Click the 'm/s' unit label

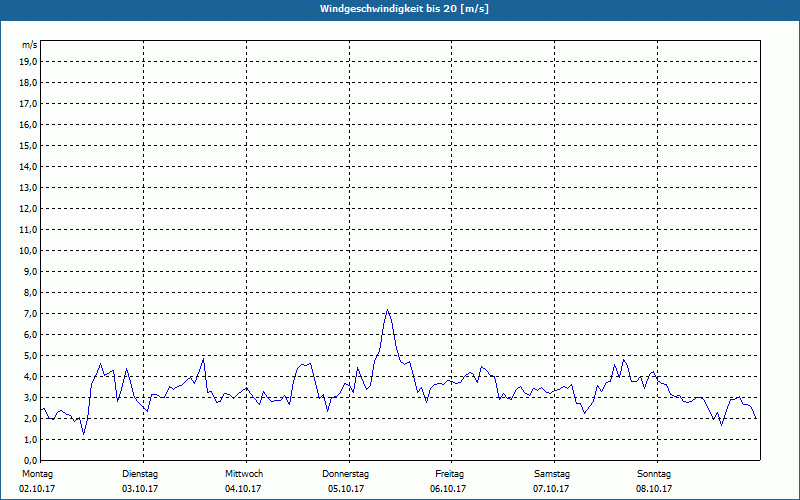click(x=30, y=45)
